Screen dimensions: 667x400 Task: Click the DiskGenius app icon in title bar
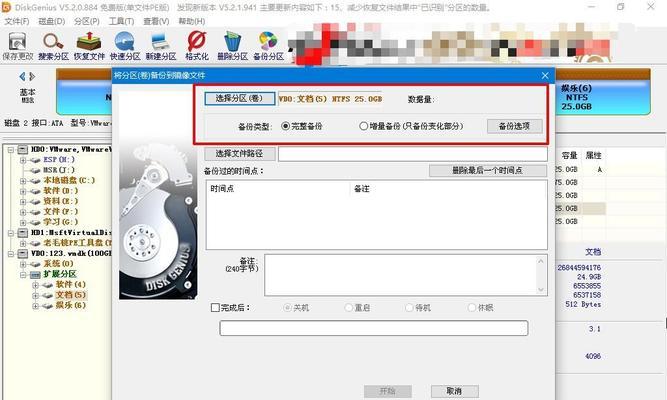click(6, 7)
